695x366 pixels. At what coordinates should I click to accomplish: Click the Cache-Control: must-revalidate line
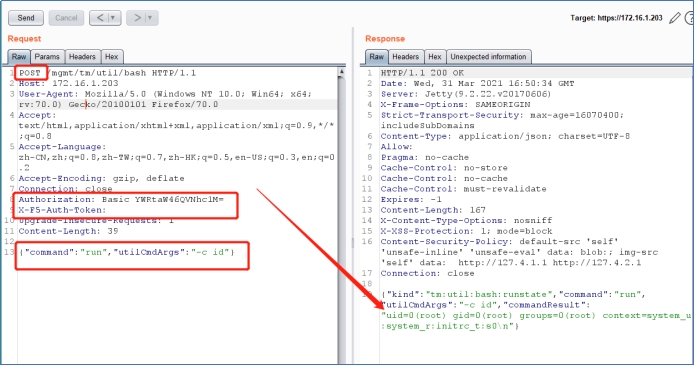click(x=464, y=189)
